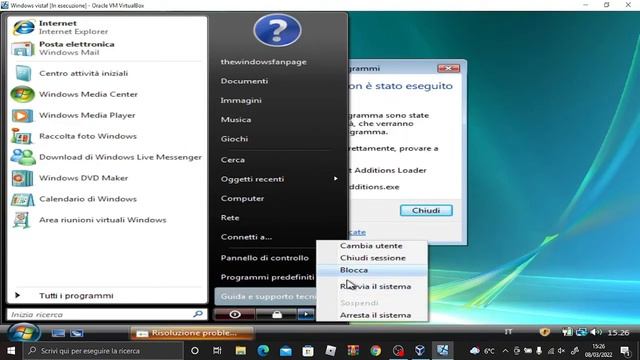Click the shutdown options arrow button
Image resolution: width=640 pixels, height=360 pixels.
pyautogui.click(x=306, y=314)
